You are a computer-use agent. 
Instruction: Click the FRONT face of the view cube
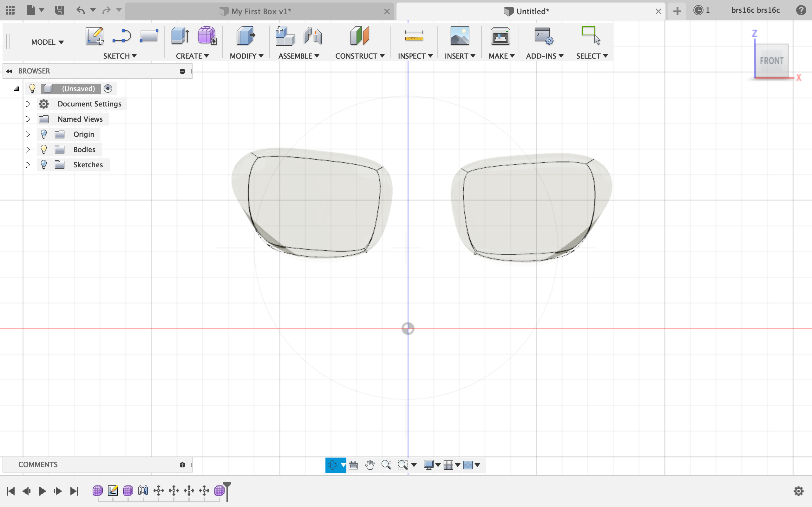click(771, 61)
